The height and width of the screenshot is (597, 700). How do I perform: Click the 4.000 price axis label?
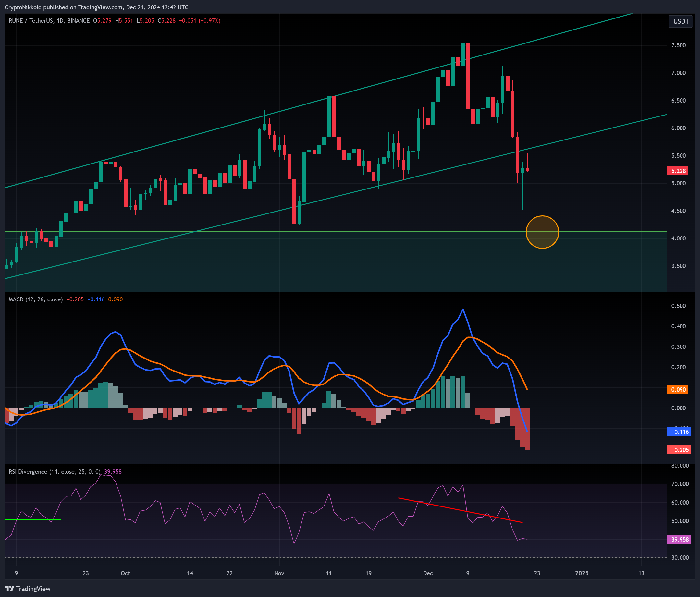click(678, 238)
